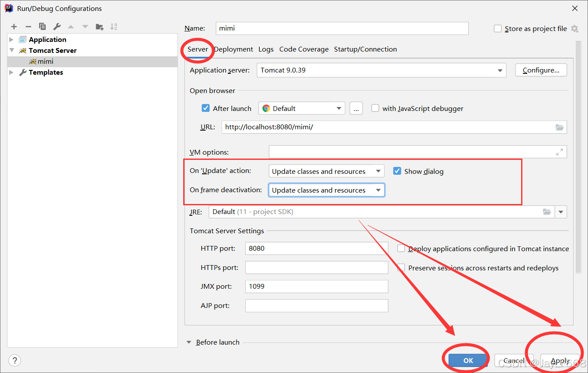Enable Preserve sessions across restarts and redeploys
Screen dimensions: 588x373
click(401, 268)
